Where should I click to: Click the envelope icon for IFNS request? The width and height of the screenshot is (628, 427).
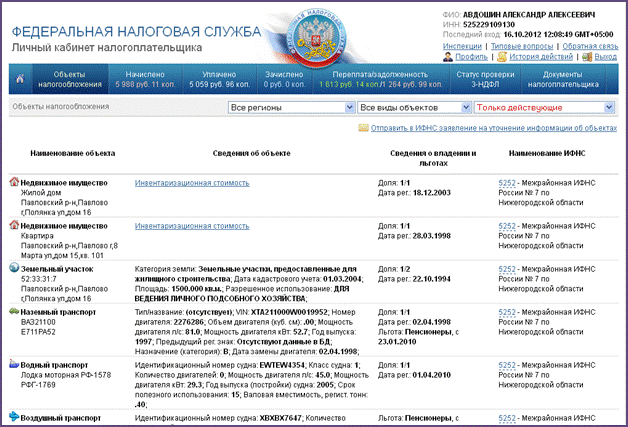(x=363, y=128)
